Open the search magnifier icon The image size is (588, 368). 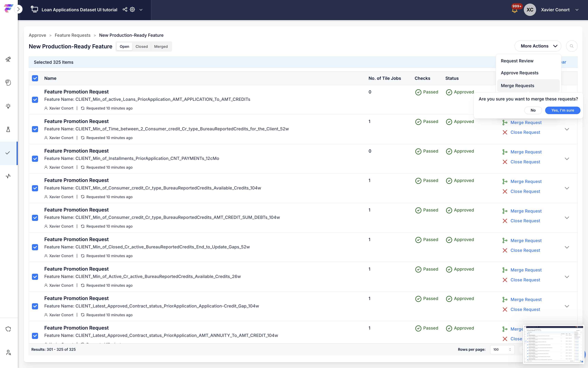(x=571, y=46)
